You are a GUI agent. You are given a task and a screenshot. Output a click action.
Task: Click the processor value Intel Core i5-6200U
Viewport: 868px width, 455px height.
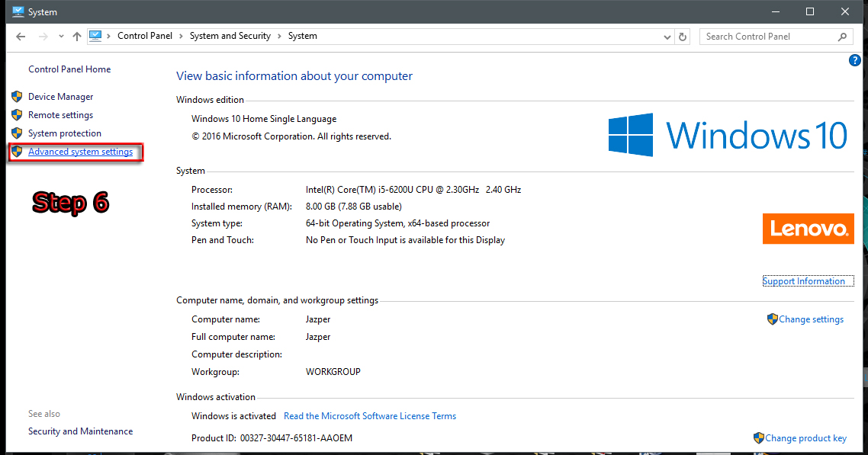pyautogui.click(x=413, y=190)
